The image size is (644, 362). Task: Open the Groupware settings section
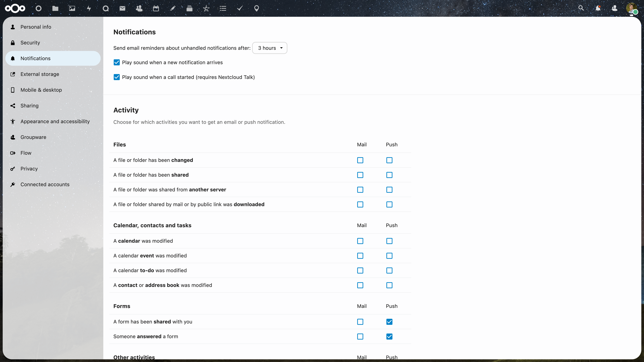tap(53, 137)
